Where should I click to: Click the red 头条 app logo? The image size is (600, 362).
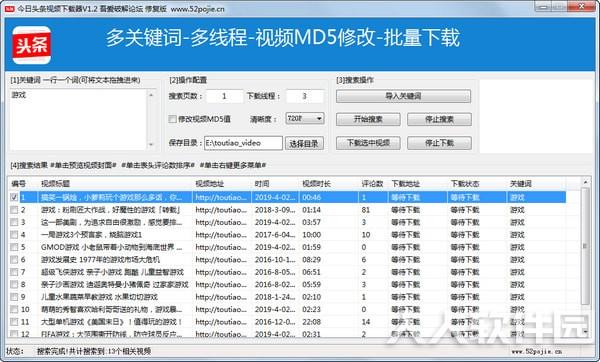tap(31, 45)
